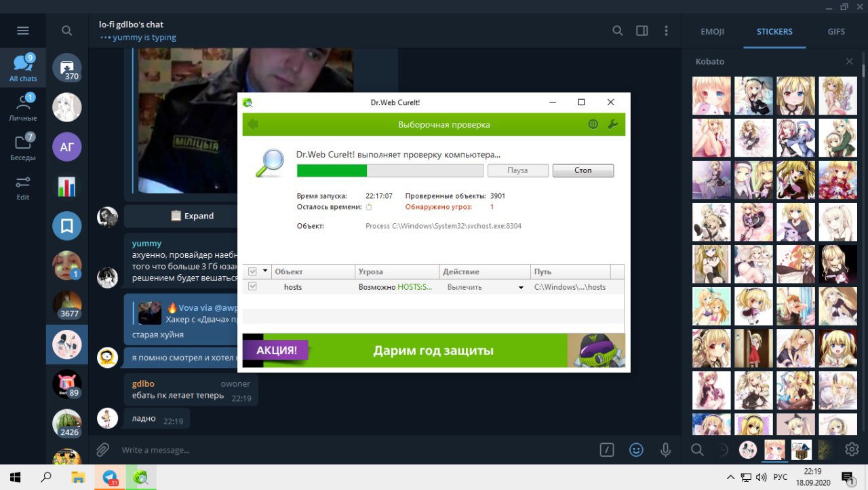
Task: Click the HOSTS threat name link
Action: (414, 287)
